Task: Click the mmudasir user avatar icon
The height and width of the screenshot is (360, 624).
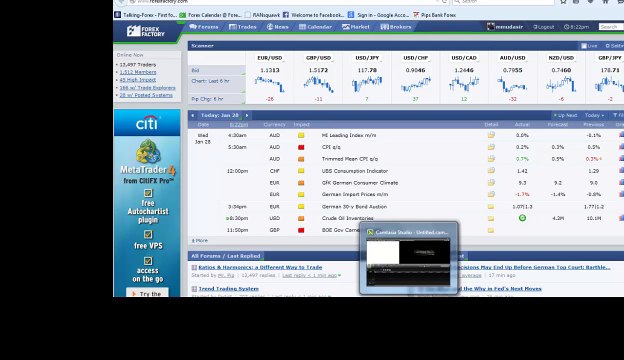Action: [490, 27]
